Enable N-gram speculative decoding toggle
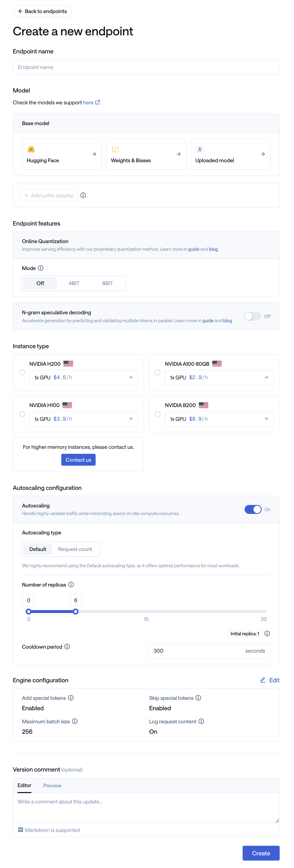The width and height of the screenshot is (294, 868). click(x=252, y=316)
